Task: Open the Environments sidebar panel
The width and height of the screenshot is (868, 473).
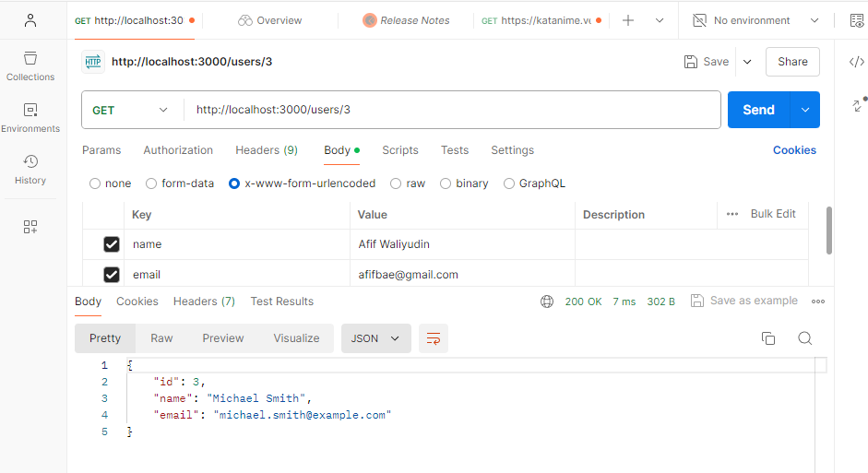Action: click(30, 117)
